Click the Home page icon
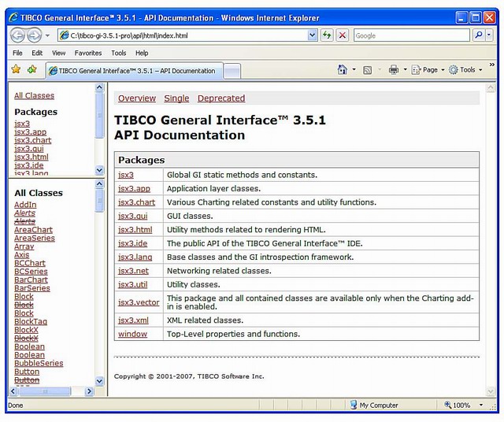Image resolution: width=504 pixels, height=422 pixels. (x=343, y=69)
